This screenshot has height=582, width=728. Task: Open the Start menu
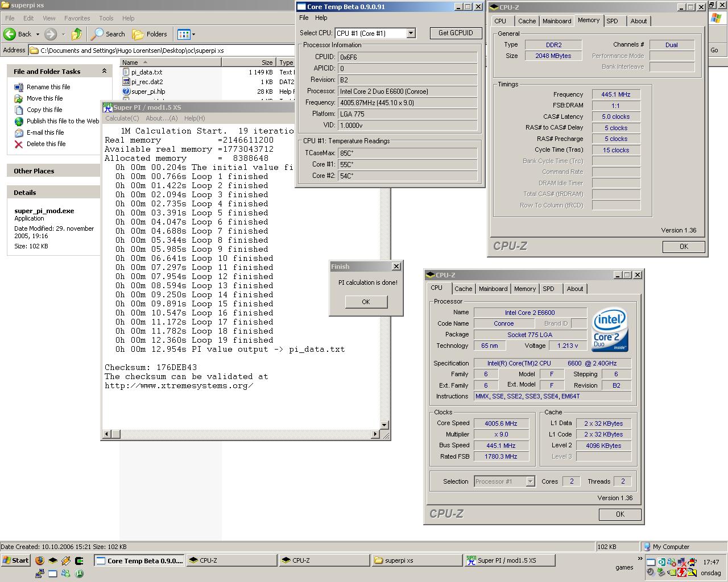click(x=16, y=560)
